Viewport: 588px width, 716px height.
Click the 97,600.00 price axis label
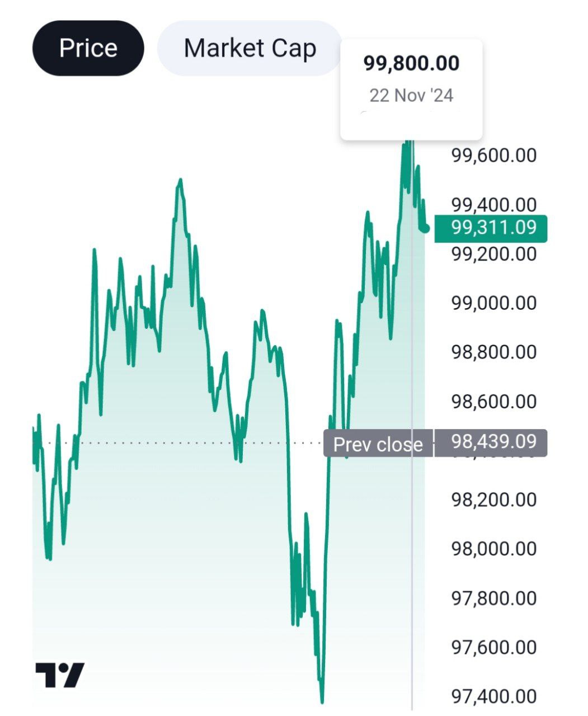click(494, 647)
